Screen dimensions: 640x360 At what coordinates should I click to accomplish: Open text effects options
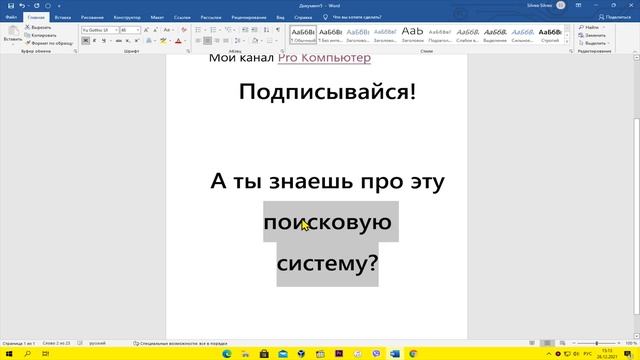click(x=149, y=41)
